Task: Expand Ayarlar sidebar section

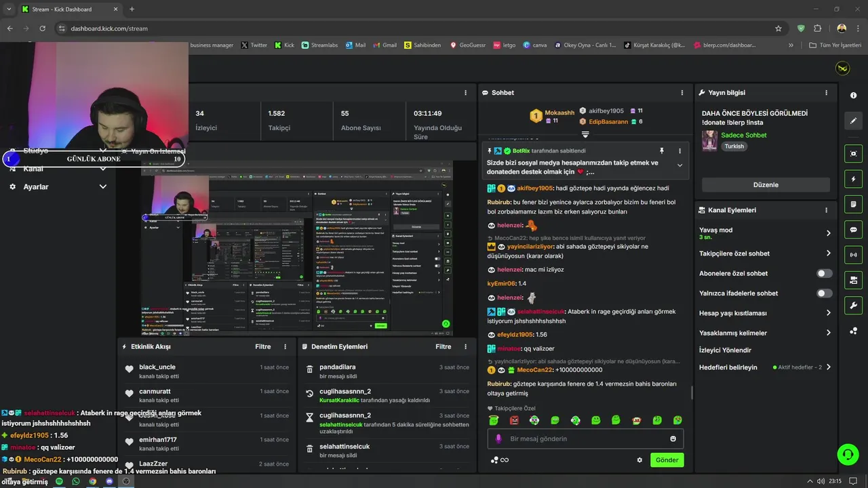Action: click(x=103, y=186)
